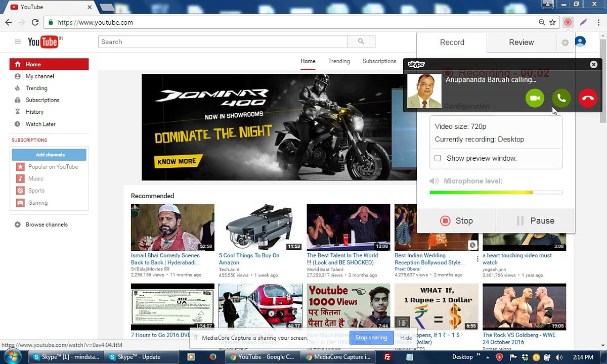Decline the incoming Skype call
The height and width of the screenshot is (364, 607).
pos(588,98)
